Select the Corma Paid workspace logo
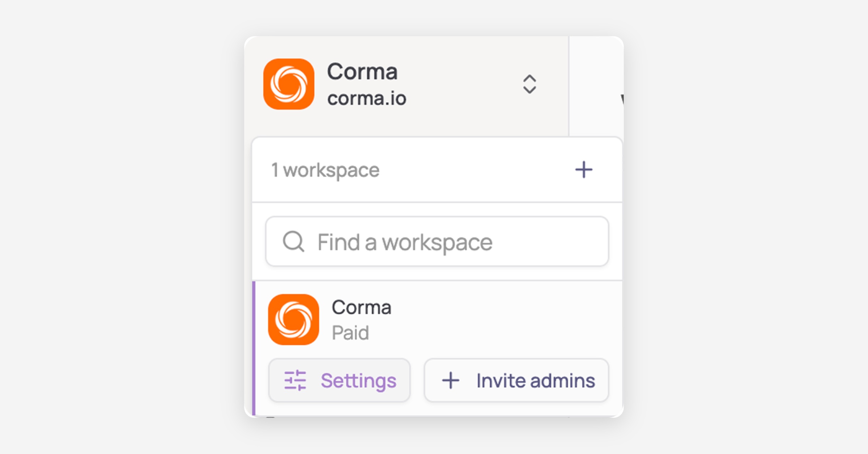The height and width of the screenshot is (454, 868). tap(293, 319)
